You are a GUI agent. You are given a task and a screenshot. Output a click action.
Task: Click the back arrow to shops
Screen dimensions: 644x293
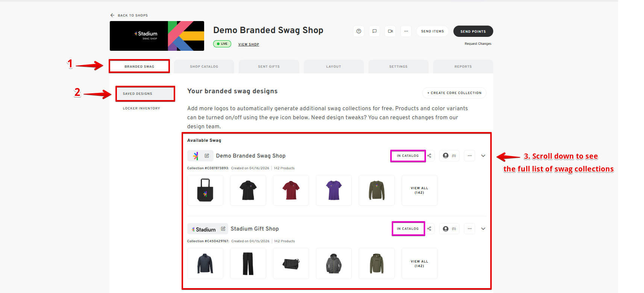(x=112, y=15)
